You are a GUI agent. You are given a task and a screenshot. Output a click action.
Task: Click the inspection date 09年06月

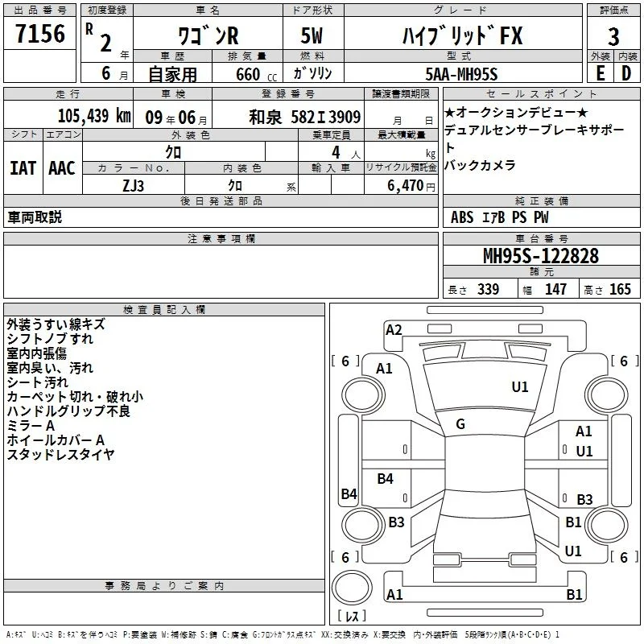(176, 118)
